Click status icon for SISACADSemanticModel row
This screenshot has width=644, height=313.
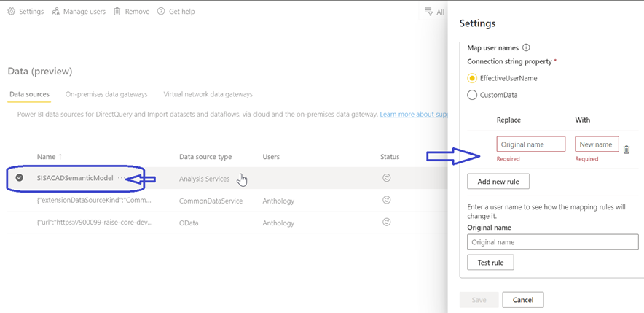pos(387,178)
